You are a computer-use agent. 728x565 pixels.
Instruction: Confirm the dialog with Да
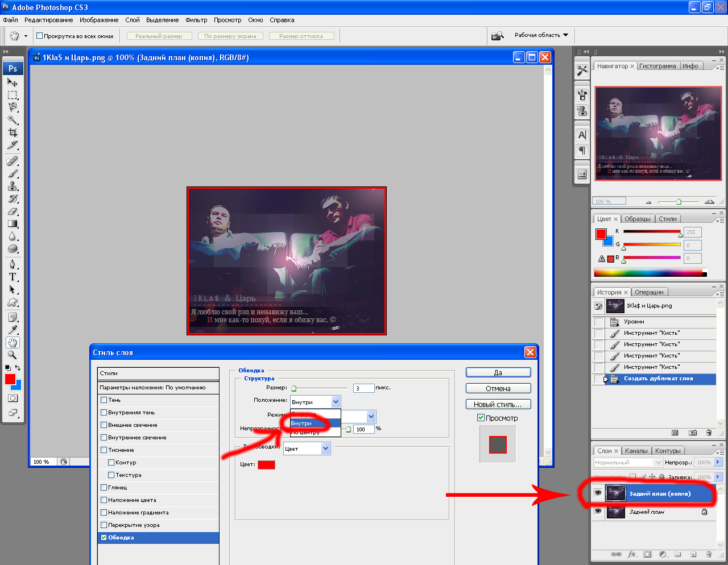pyautogui.click(x=498, y=373)
